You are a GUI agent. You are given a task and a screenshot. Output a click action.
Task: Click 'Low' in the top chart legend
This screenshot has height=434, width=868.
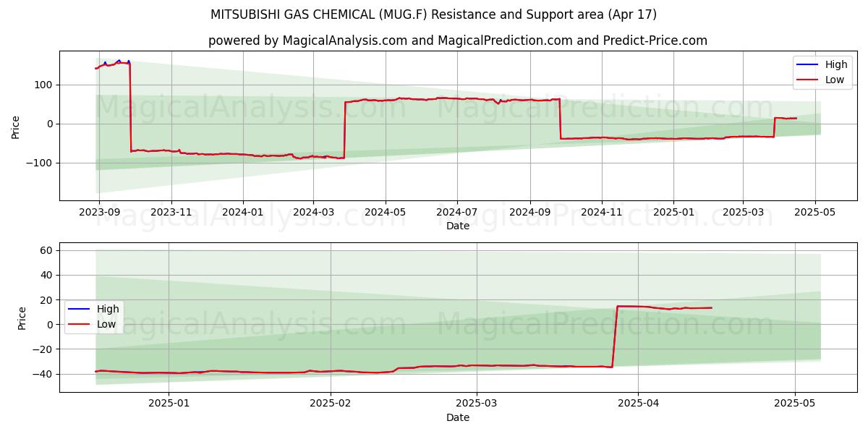click(835, 80)
